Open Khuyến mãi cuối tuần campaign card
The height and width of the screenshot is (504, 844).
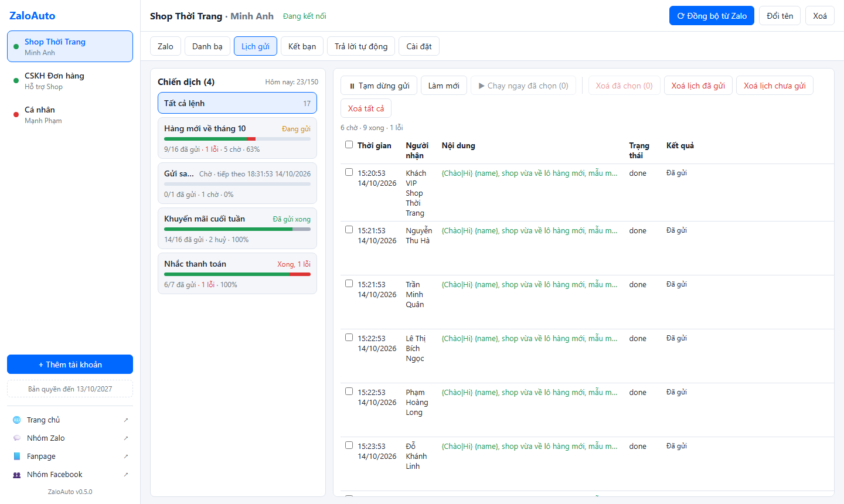237,229
